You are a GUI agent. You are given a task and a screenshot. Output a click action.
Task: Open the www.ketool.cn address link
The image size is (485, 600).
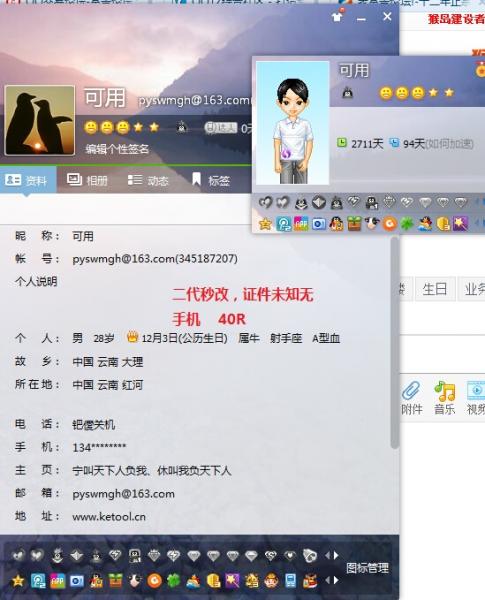coord(109,517)
